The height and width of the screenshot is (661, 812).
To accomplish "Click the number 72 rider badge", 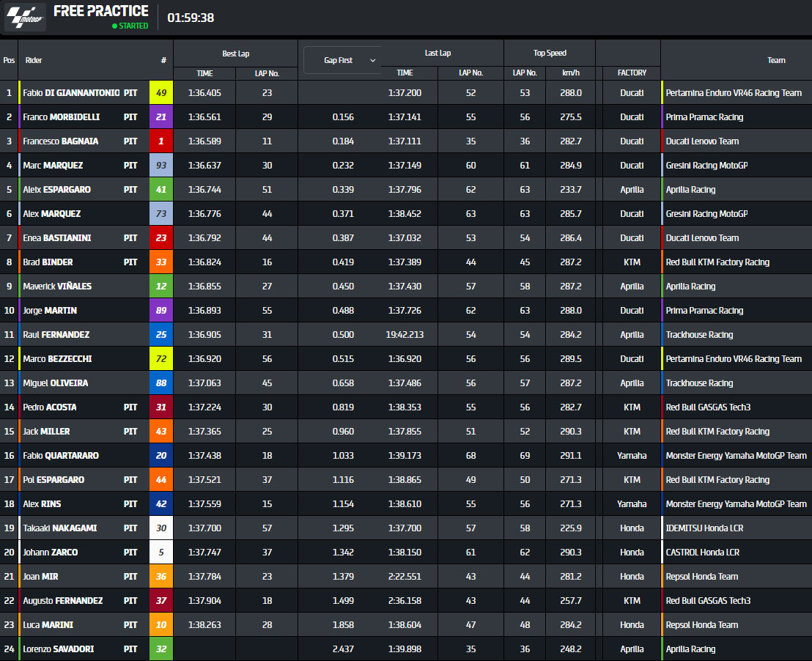I will [161, 359].
